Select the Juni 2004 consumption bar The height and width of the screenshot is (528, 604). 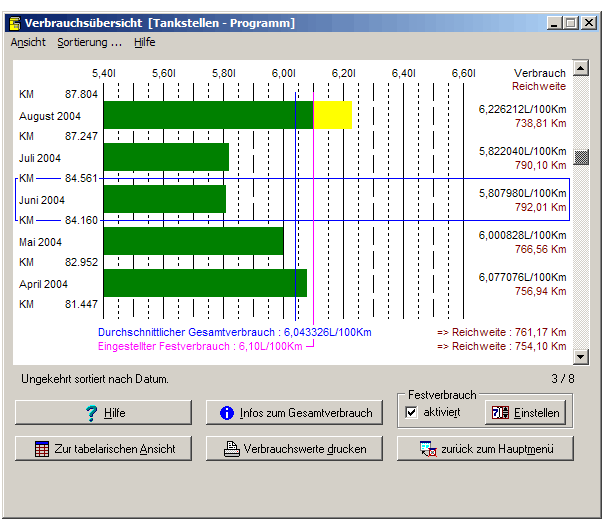point(164,199)
